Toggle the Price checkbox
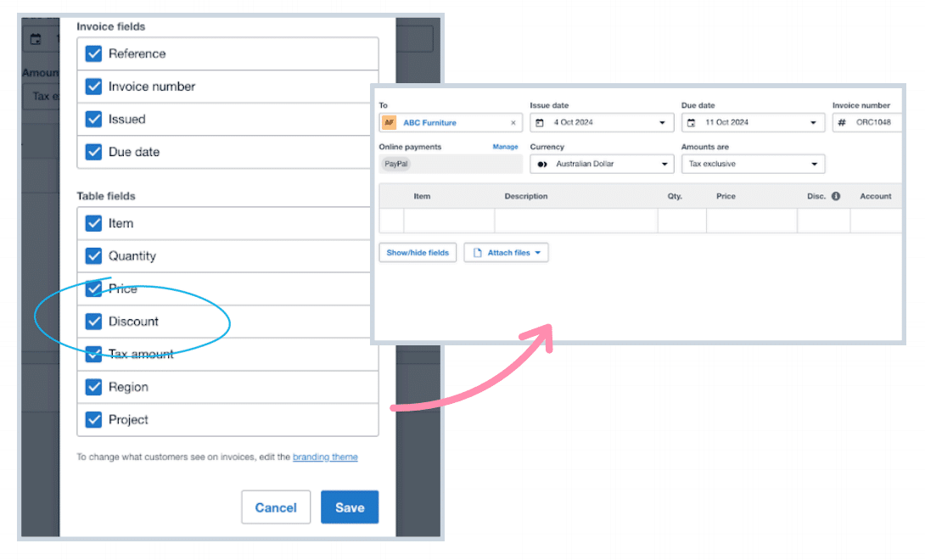Screen dimensions: 925x560 [x=94, y=288]
